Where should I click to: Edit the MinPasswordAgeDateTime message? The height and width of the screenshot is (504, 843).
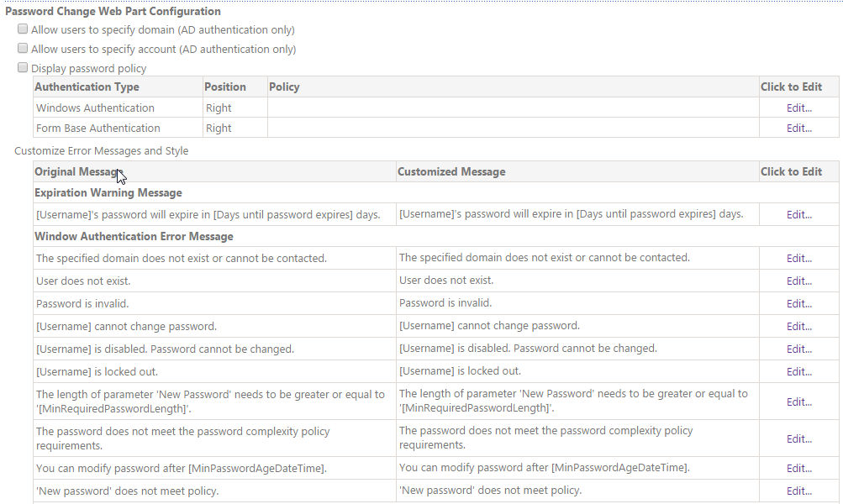[798, 468]
